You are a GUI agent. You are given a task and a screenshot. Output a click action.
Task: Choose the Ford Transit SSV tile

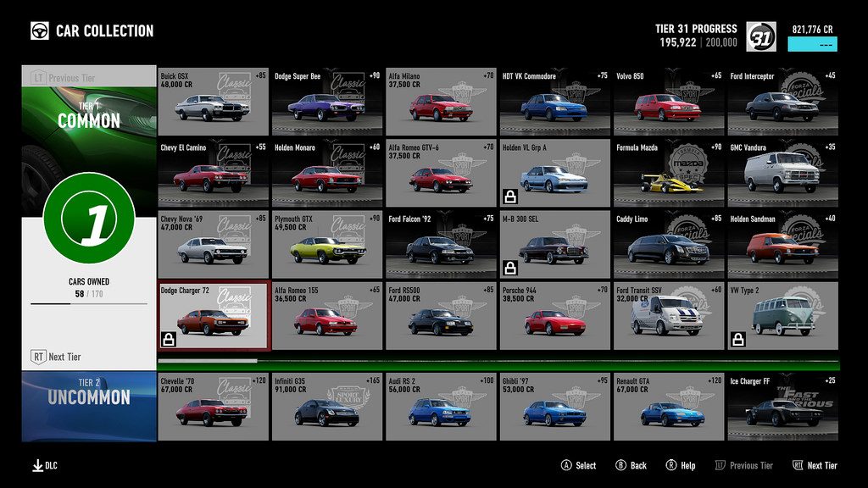670,316
